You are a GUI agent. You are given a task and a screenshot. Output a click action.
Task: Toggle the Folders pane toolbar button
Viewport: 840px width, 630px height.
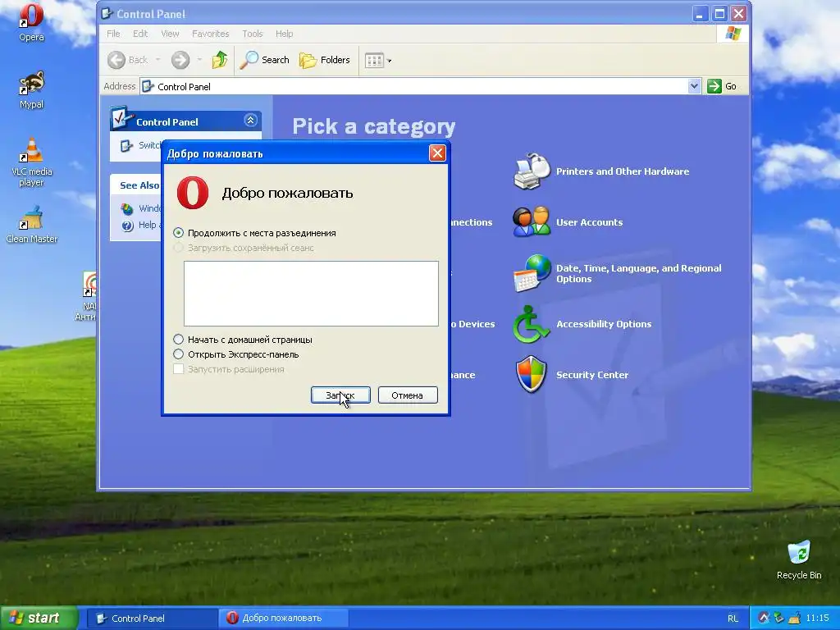click(325, 60)
